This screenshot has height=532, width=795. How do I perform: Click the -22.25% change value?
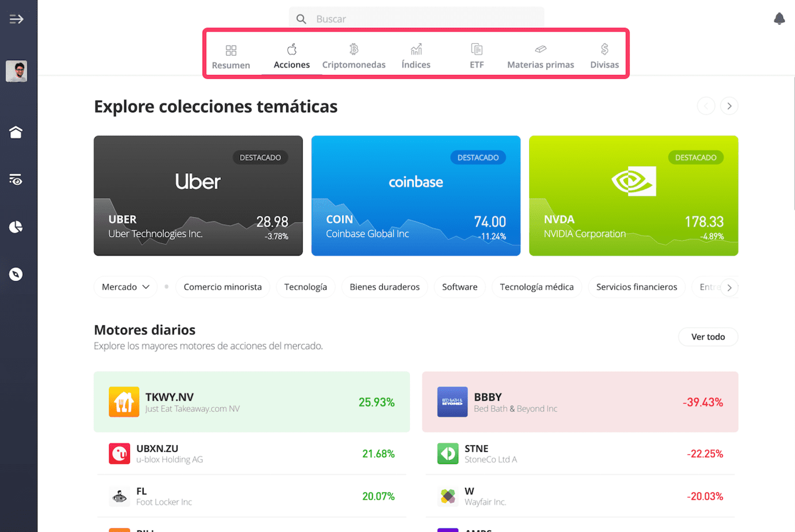point(705,454)
